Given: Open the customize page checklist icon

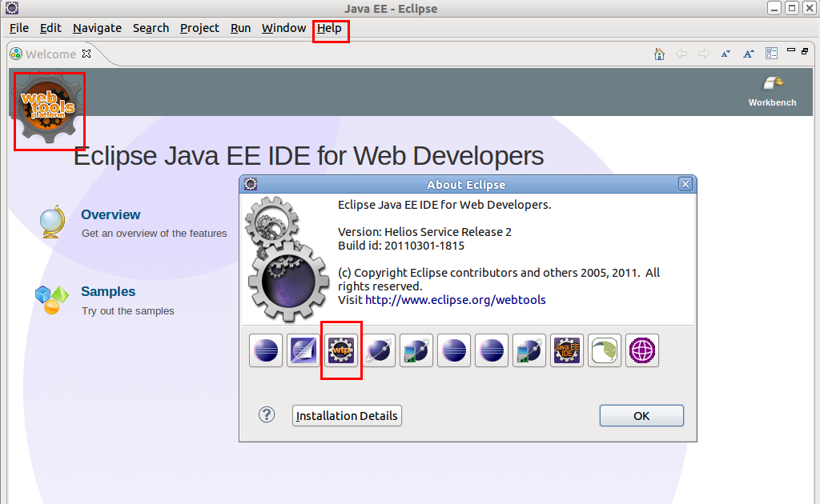Looking at the screenshot, I should click(x=771, y=54).
